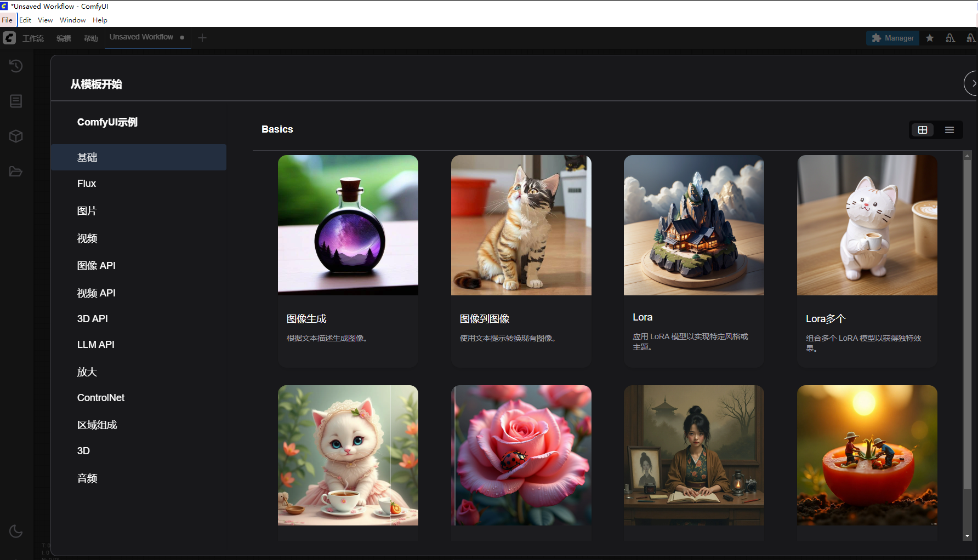Open the 图像生成 bottle template thumbnail
Screen dimensions: 978x560
[x=348, y=225]
